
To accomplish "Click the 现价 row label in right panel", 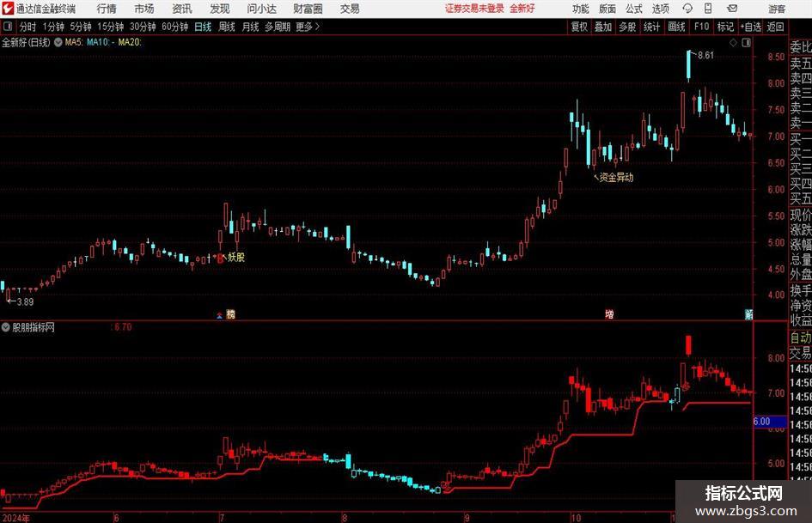I will click(801, 216).
